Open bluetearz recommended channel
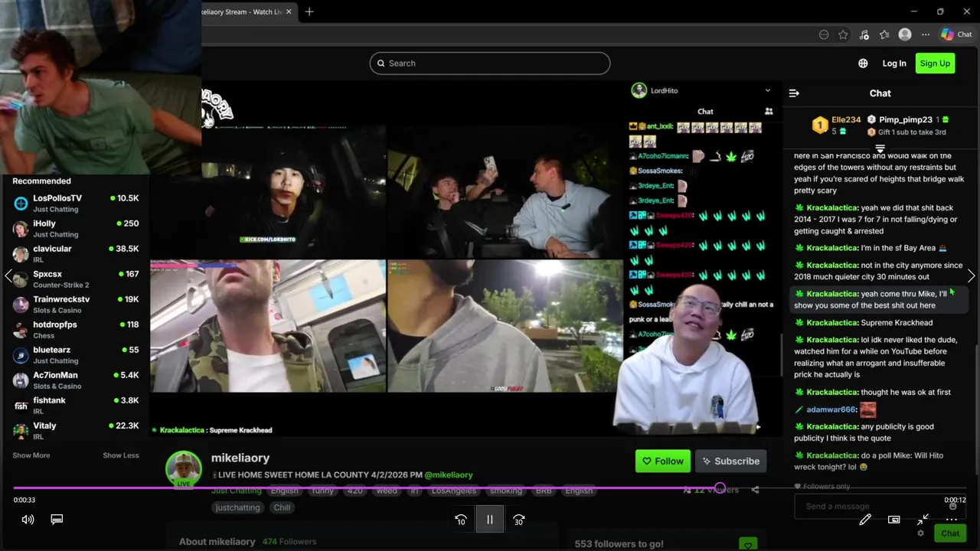Viewport: 980px width, 551px height. [76, 355]
